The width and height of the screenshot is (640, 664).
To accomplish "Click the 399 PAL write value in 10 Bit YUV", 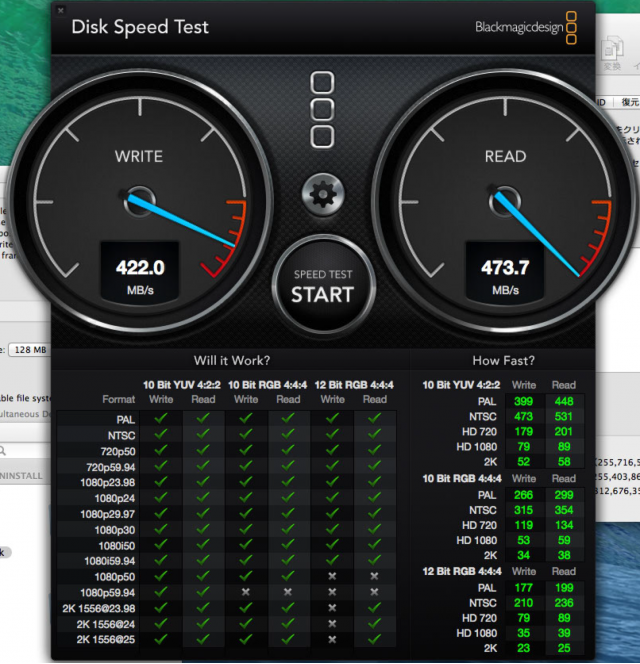I will [523, 401].
